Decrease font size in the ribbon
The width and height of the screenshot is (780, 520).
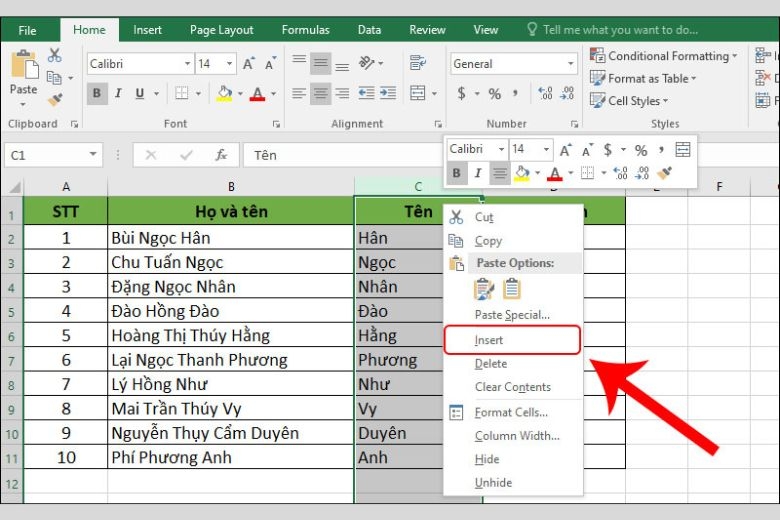[270, 64]
